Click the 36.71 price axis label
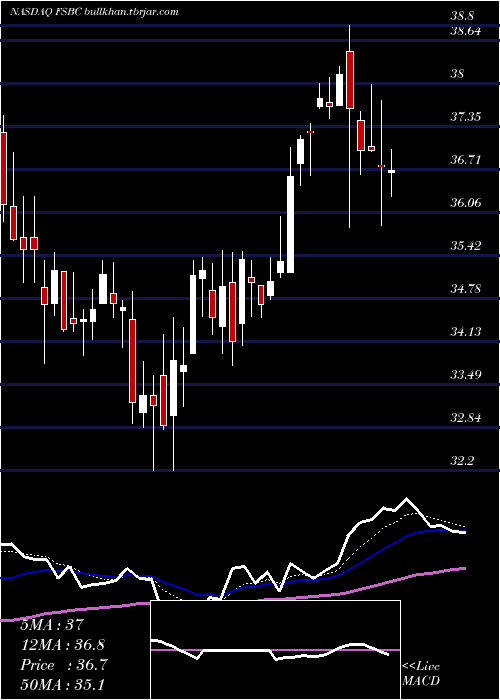 tap(465, 159)
